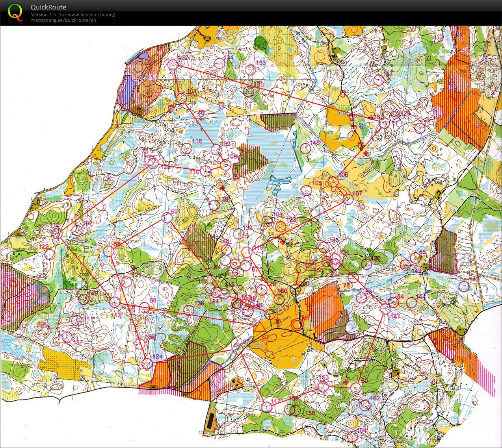Click the QuickRoute logo icon
Viewport: 502px width, 448px height.
tap(15, 12)
